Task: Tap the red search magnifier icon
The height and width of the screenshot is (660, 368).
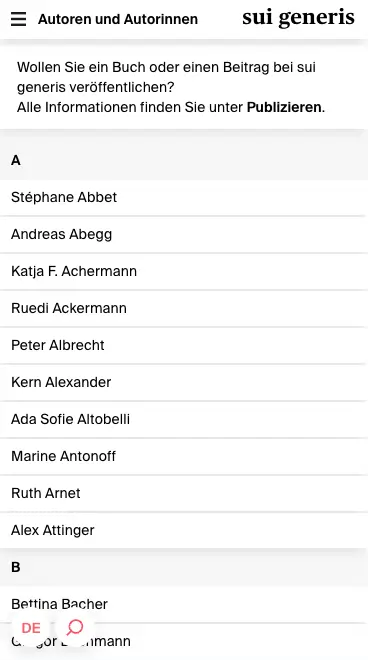Action: click(x=75, y=628)
